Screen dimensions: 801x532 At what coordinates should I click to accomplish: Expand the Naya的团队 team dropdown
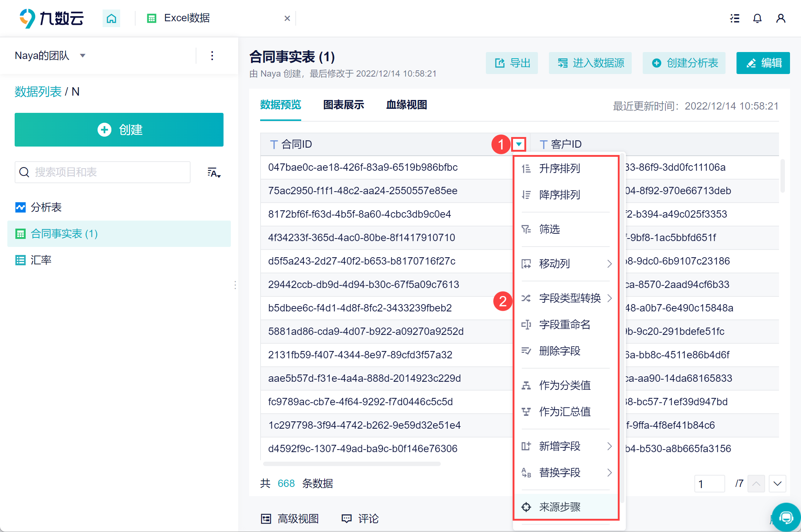pos(82,56)
